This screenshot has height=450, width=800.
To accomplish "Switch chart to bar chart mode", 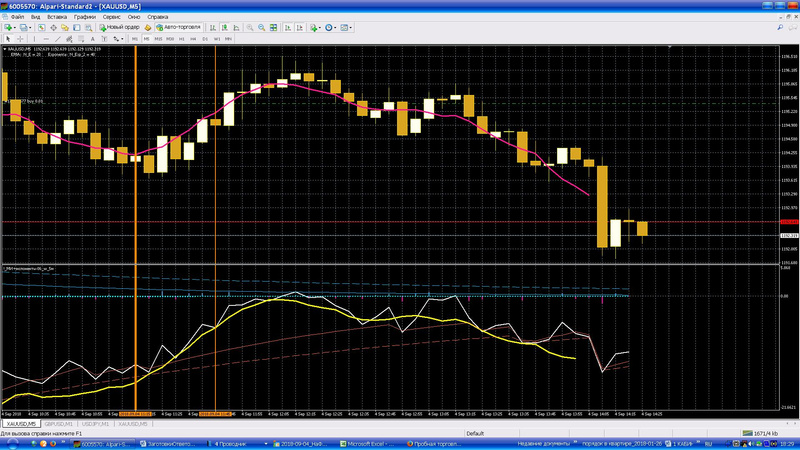I will pos(212,28).
